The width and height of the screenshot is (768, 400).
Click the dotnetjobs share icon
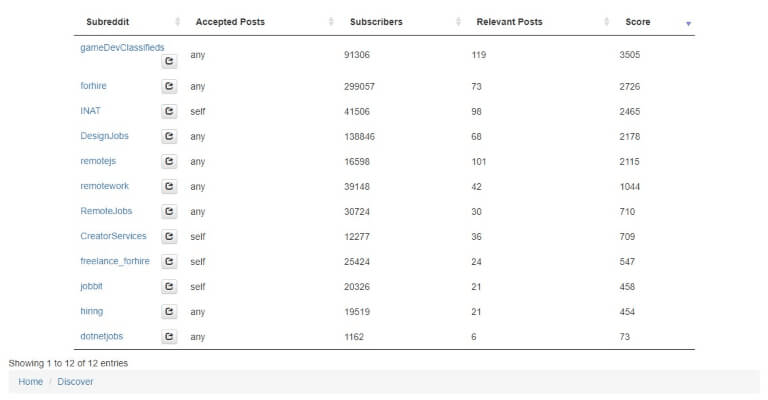pyautogui.click(x=169, y=336)
